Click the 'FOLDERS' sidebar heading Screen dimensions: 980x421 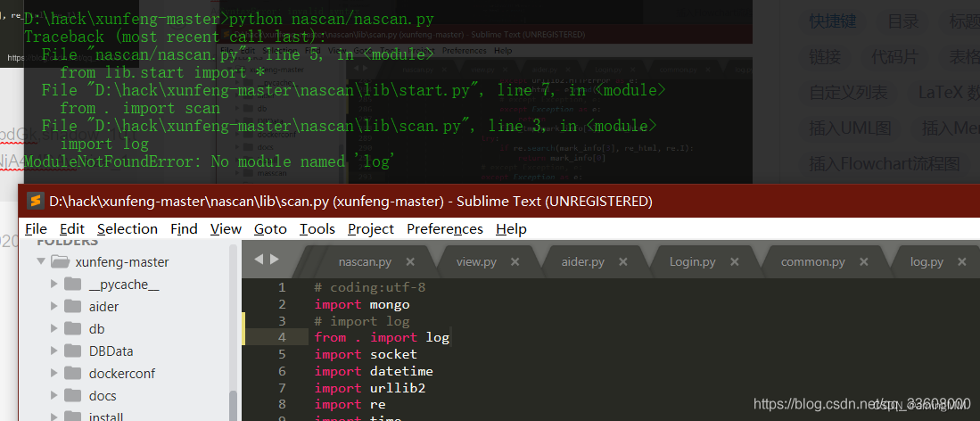[68, 242]
